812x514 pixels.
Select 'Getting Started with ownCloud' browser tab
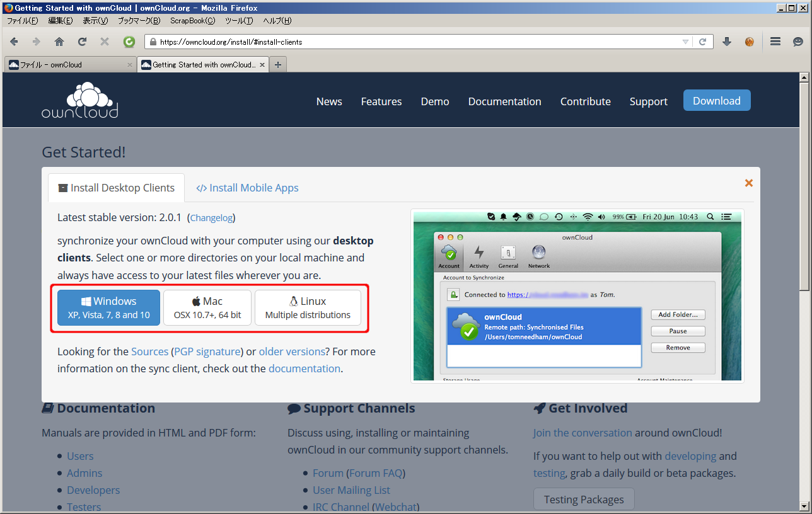pyautogui.click(x=203, y=65)
